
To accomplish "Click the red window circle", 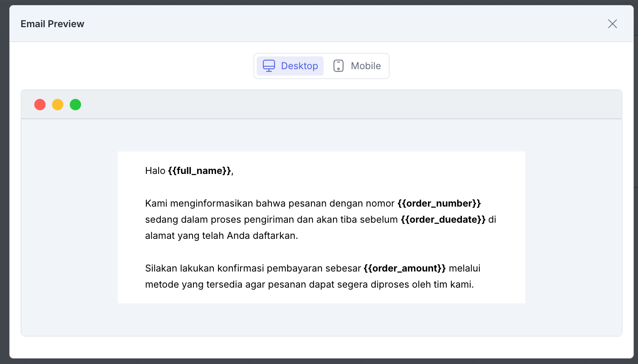I will click(40, 104).
